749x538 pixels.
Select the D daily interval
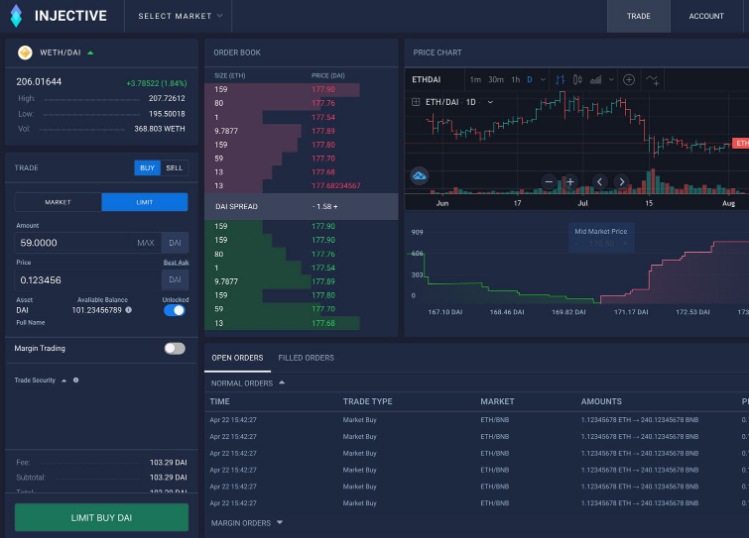click(x=530, y=80)
